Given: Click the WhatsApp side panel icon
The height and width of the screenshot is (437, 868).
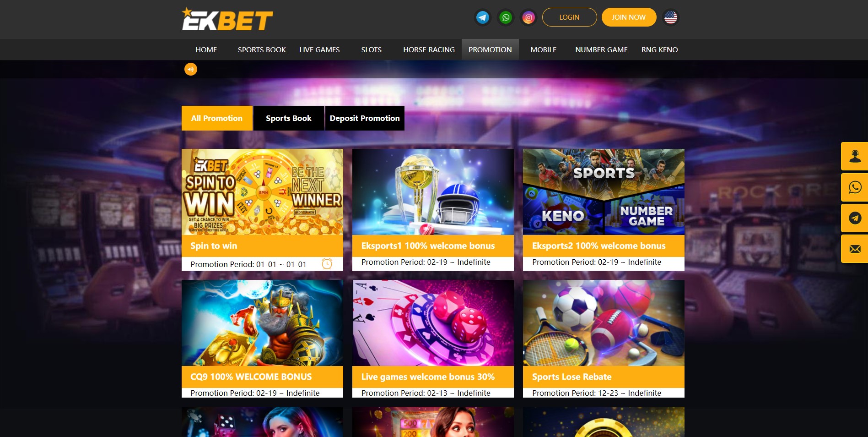Looking at the screenshot, I should (x=855, y=187).
